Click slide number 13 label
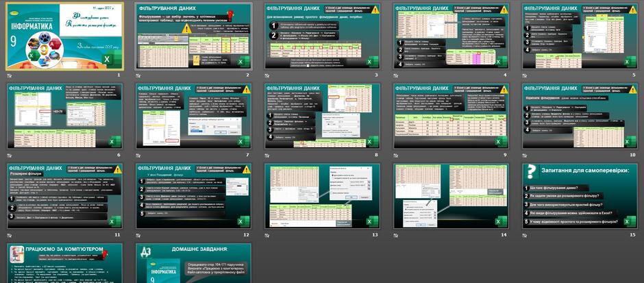 tap(375, 234)
